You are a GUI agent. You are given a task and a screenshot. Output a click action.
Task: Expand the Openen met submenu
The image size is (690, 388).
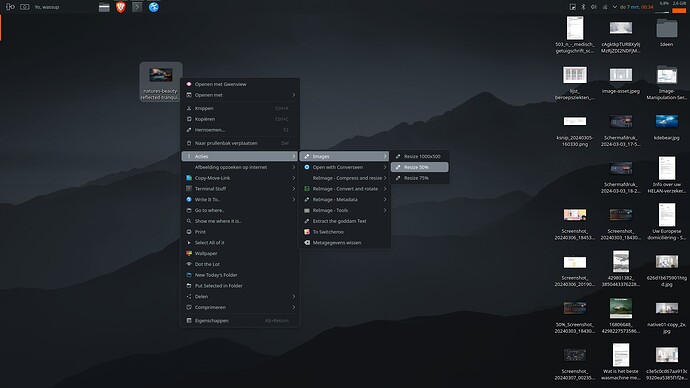240,95
